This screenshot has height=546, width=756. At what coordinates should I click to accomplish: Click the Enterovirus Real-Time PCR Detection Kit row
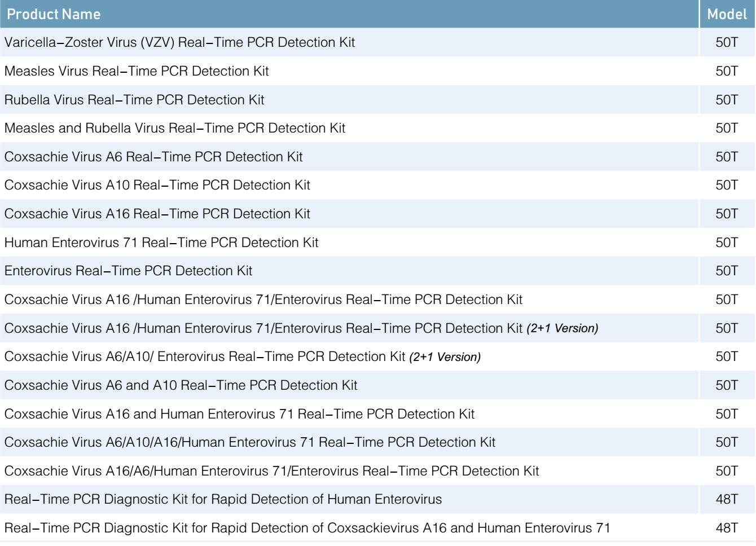pos(129,271)
